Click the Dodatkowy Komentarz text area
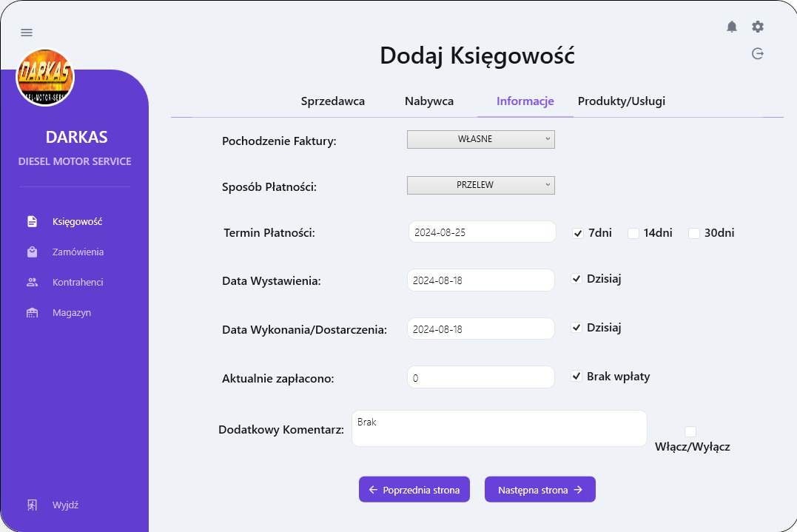 (499, 428)
